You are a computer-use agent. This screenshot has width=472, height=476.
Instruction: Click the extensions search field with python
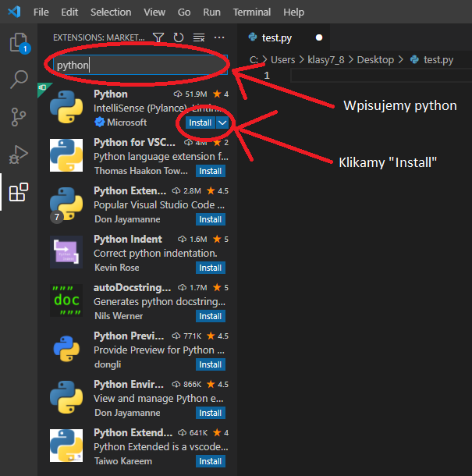pos(140,65)
